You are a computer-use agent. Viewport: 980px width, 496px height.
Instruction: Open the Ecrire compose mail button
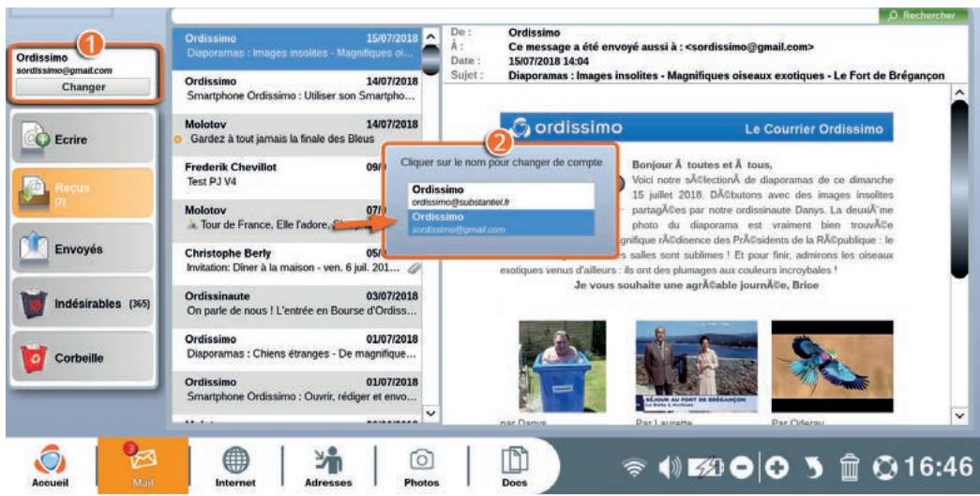point(83,139)
